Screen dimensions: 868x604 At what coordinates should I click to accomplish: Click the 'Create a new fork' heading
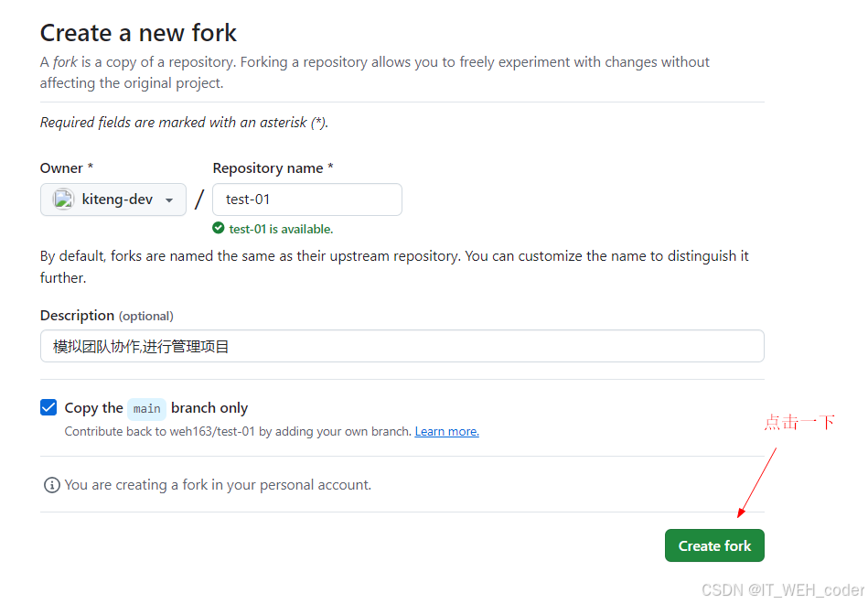pyautogui.click(x=138, y=33)
